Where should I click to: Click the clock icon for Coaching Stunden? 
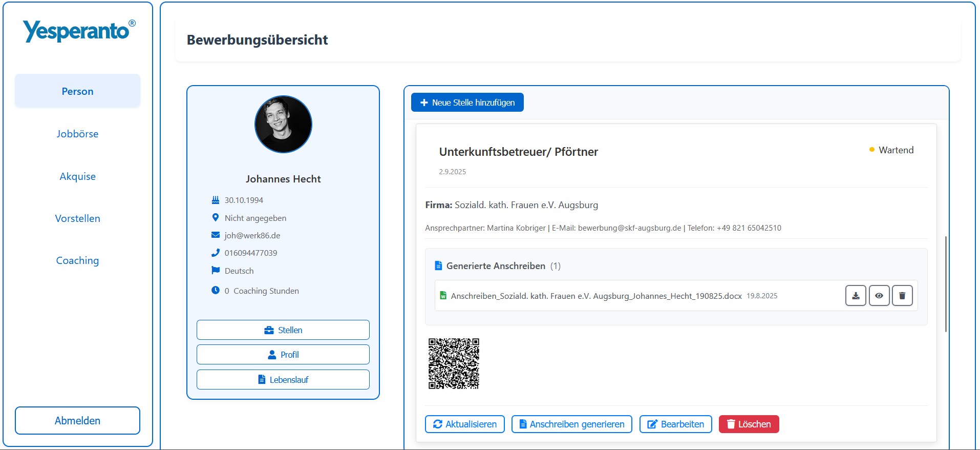click(x=216, y=291)
